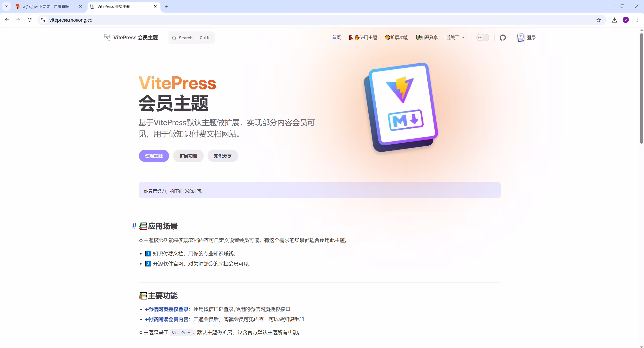Click the hero tagline starting 基于VitePress默认主题
Viewport: 644px width, 348px height.
pos(227,128)
